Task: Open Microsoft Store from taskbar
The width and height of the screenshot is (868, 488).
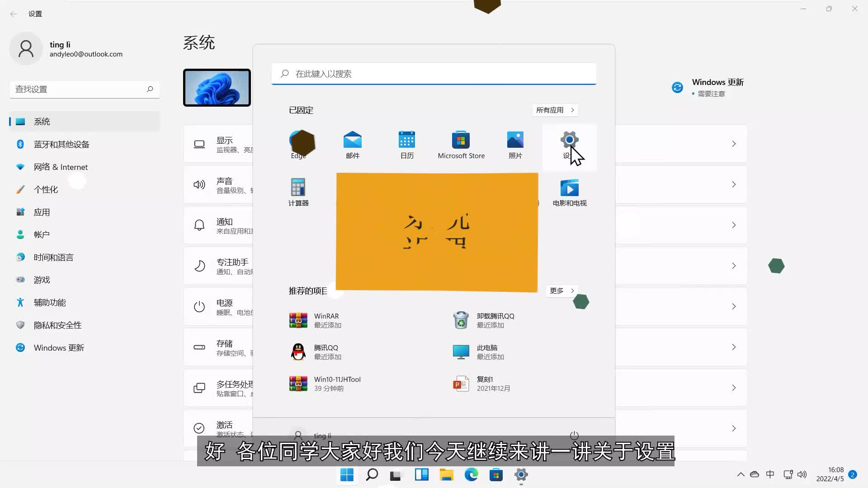Action: pyautogui.click(x=496, y=475)
